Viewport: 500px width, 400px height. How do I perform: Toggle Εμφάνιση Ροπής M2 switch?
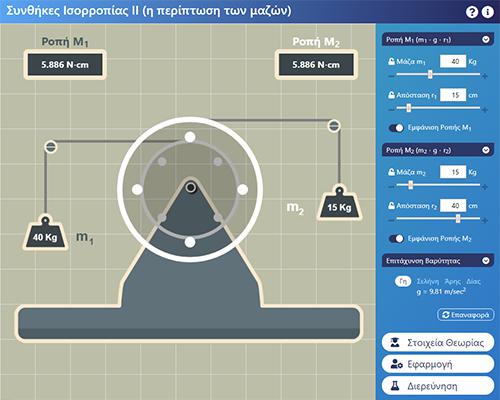coord(396,239)
